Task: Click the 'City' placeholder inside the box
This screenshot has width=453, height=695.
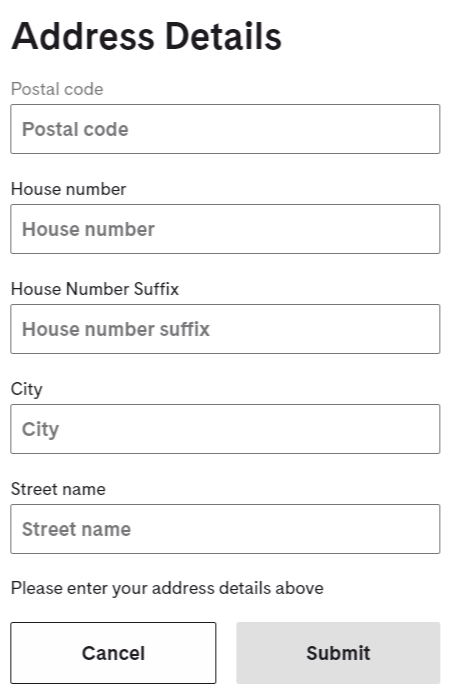Action: coord(40,430)
